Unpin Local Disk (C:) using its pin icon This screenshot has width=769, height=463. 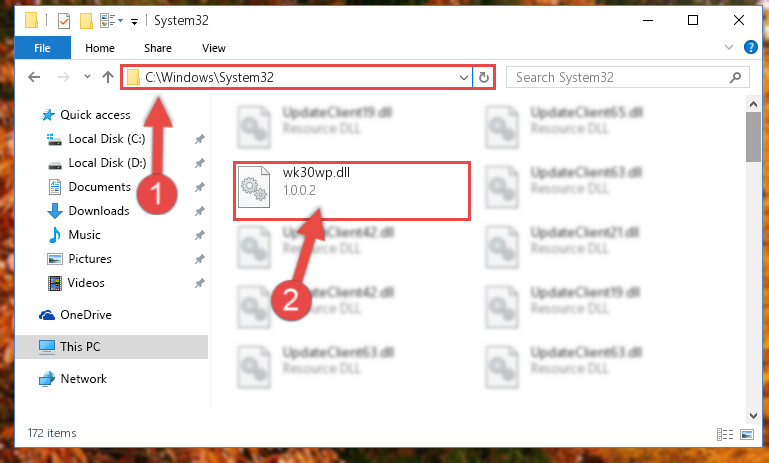(x=199, y=139)
